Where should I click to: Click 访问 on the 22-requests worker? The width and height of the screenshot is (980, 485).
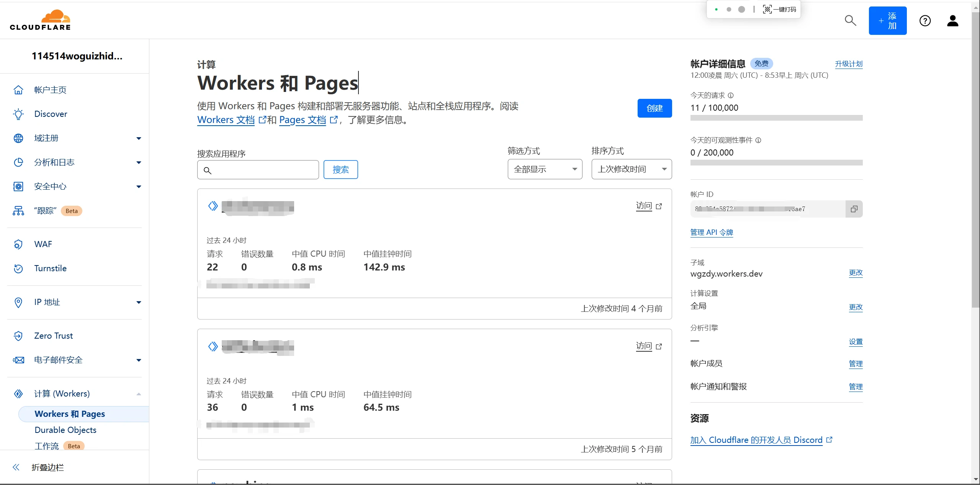(649, 206)
